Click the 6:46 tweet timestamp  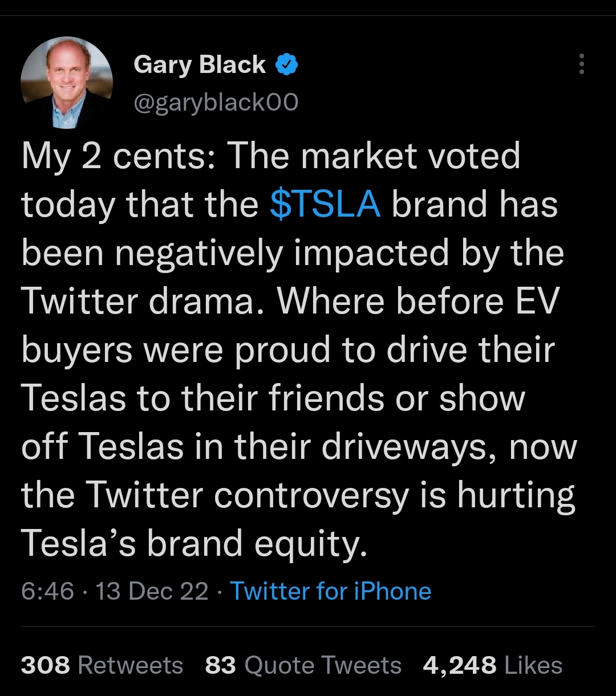pos(47,591)
